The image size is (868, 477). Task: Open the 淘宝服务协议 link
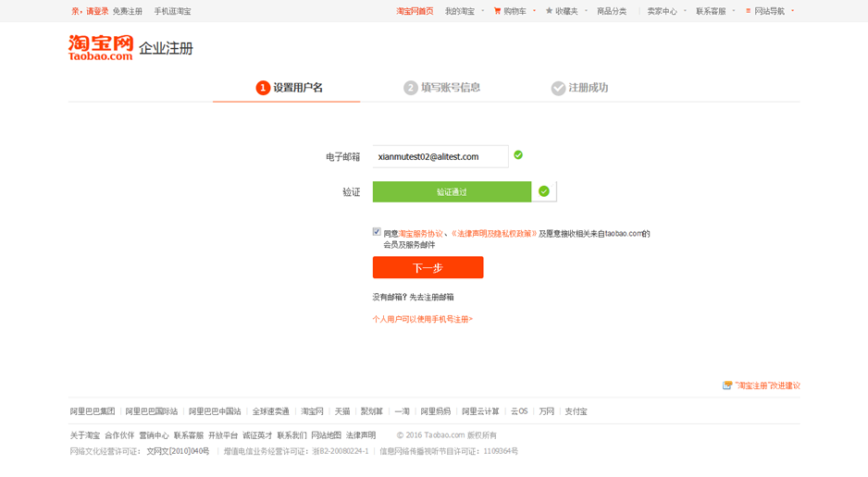[421, 234]
